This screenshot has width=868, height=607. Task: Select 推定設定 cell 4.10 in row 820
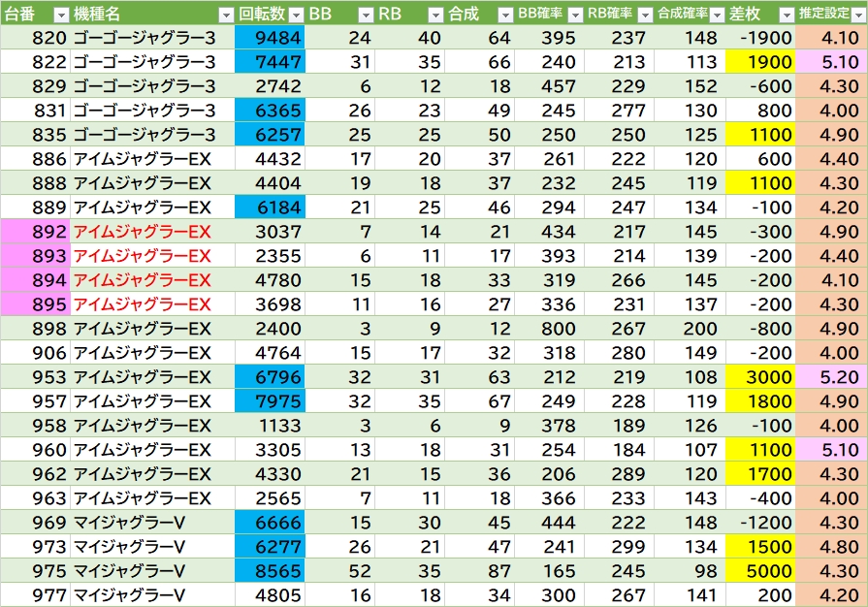pos(831,38)
